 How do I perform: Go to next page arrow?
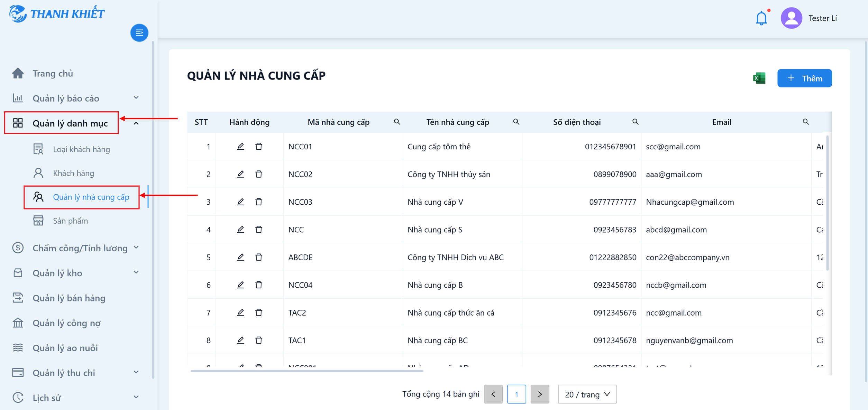[540, 394]
